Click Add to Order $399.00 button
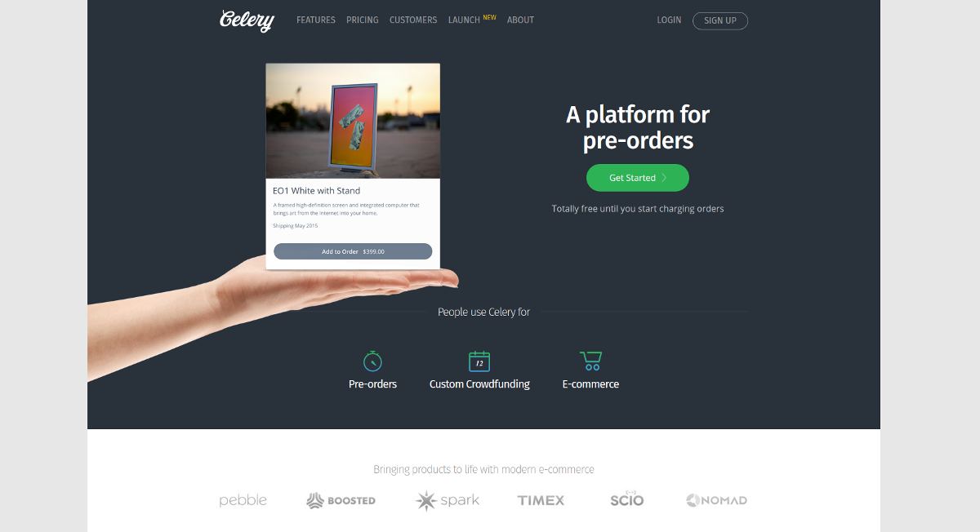The width and height of the screenshot is (980, 532). (353, 251)
